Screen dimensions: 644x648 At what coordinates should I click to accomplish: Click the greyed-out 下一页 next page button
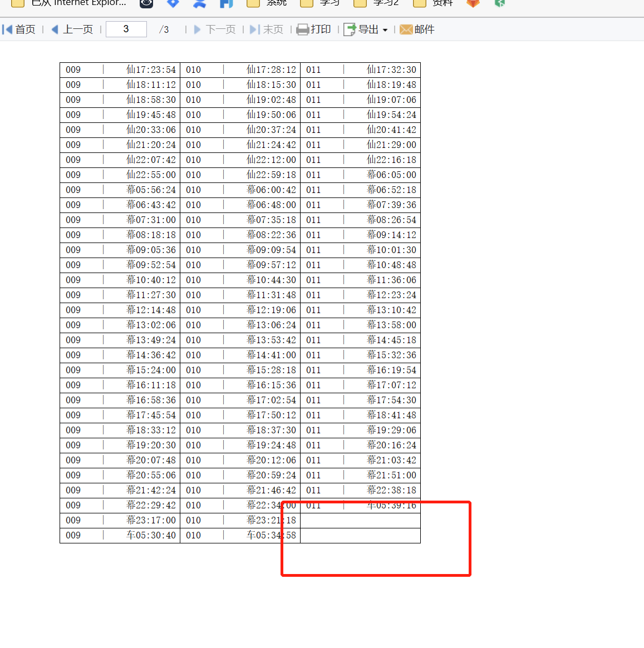(215, 29)
